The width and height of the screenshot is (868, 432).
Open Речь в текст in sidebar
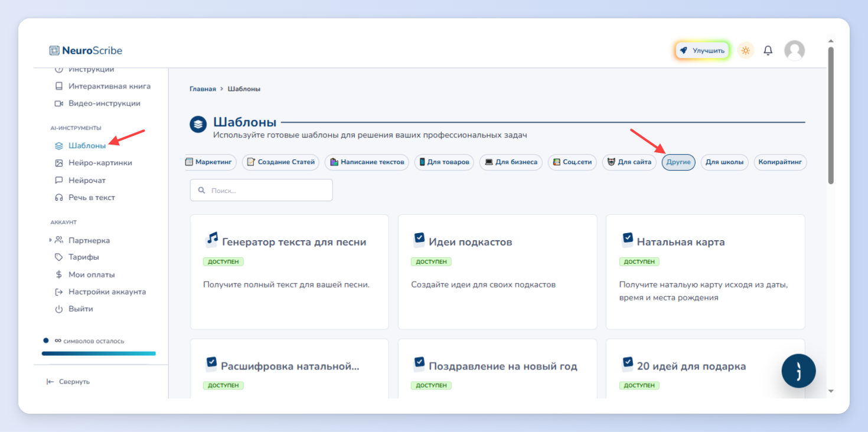tap(84, 198)
